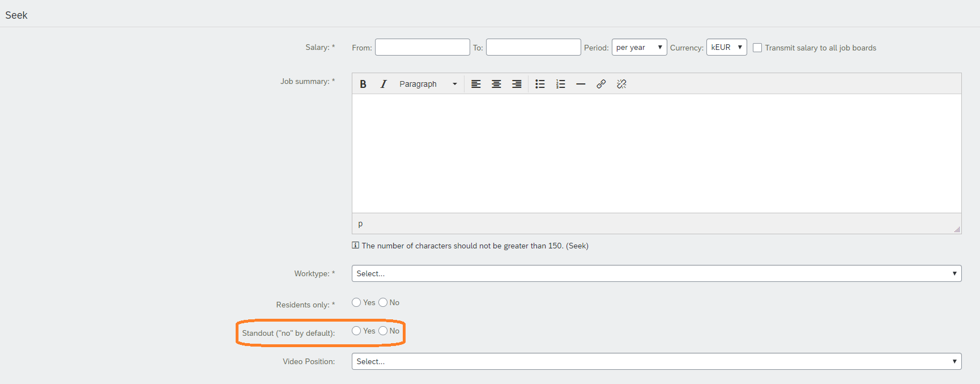This screenshot has height=384, width=980.
Task: Align text right in Job summary editor
Action: 517,84
